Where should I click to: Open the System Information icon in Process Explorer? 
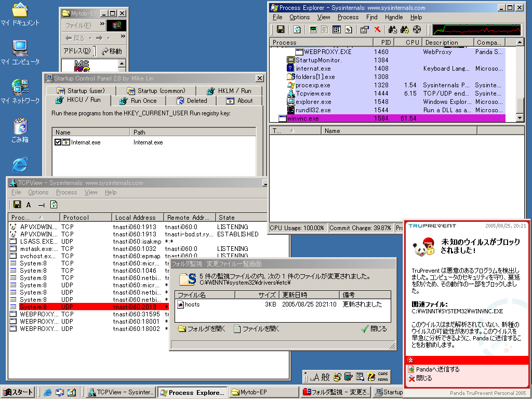[x=313, y=30]
